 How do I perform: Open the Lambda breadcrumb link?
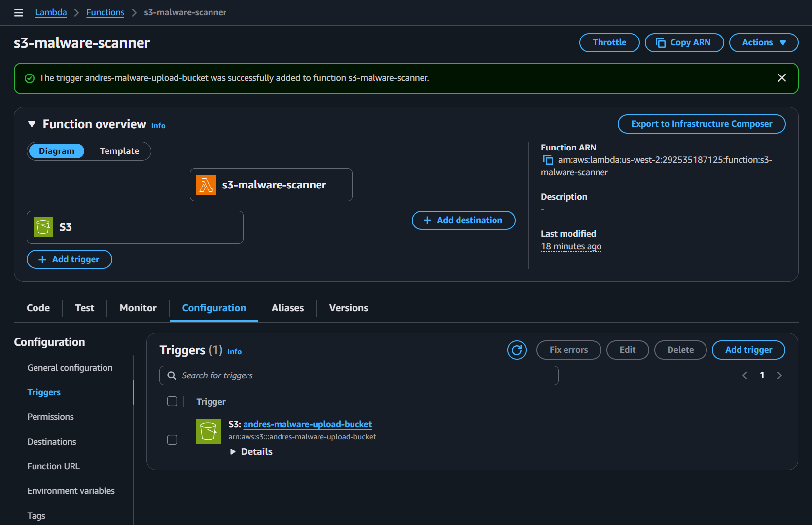pyautogui.click(x=51, y=12)
